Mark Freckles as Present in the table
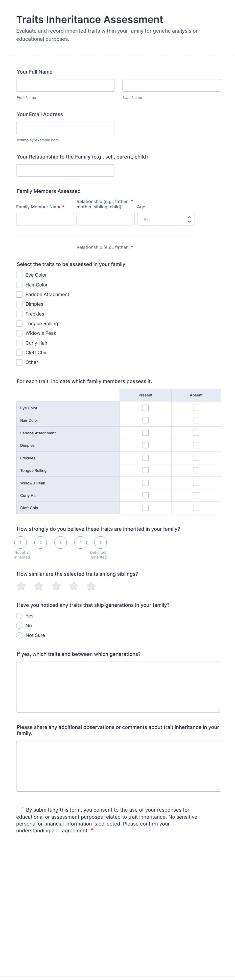Image resolution: width=235 pixels, height=980 pixels. tap(145, 457)
